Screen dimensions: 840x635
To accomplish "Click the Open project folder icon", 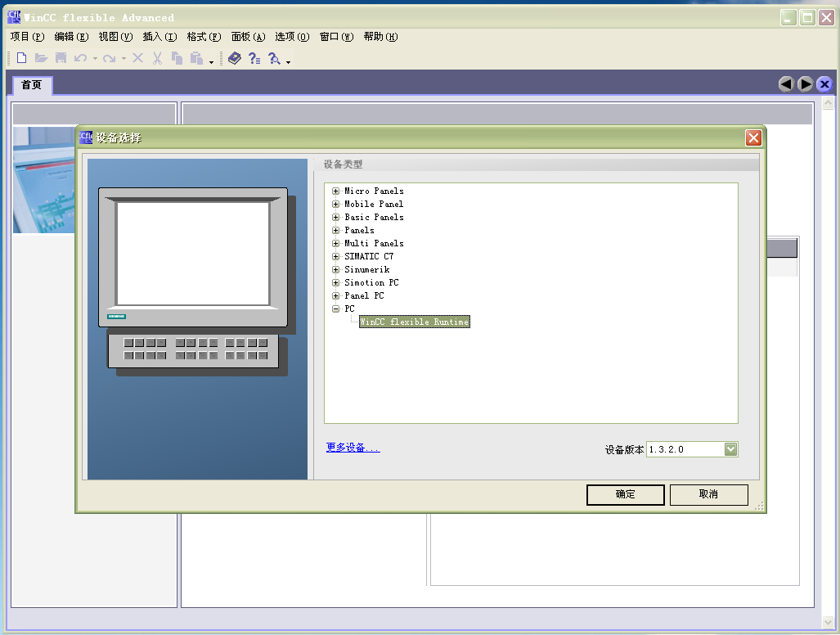I will (x=41, y=58).
